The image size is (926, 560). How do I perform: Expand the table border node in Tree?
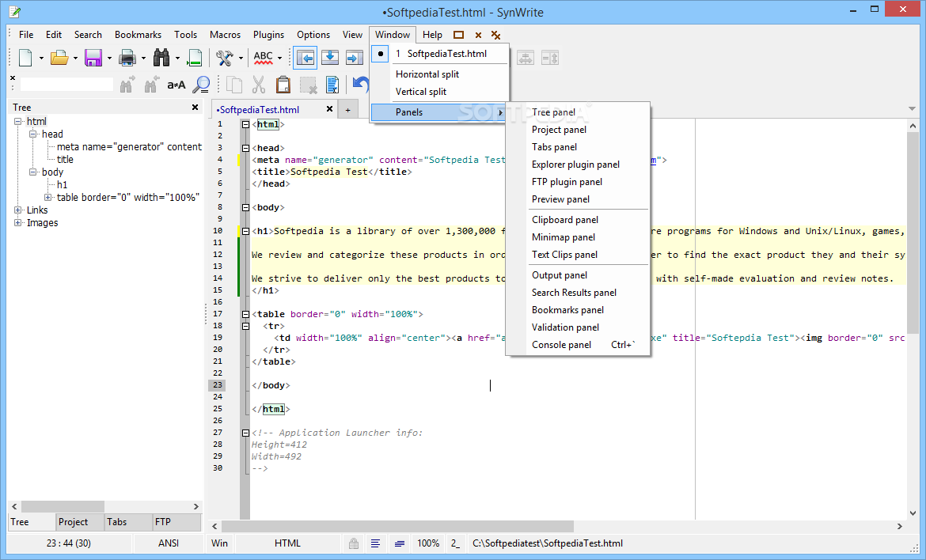tap(47, 198)
